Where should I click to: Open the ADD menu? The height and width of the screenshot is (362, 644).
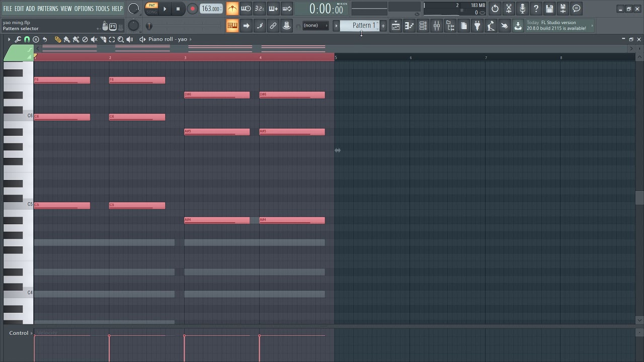(x=31, y=9)
